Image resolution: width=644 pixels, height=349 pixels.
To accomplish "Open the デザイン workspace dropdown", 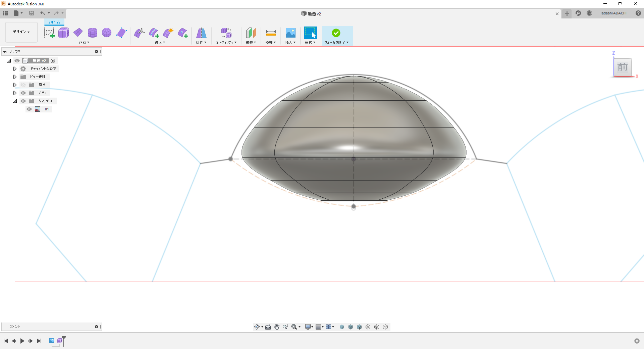I will (21, 32).
